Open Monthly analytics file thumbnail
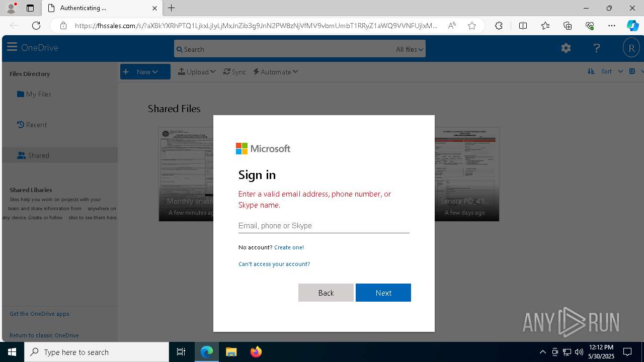Screen dimensions: 644x362 coord(186,174)
